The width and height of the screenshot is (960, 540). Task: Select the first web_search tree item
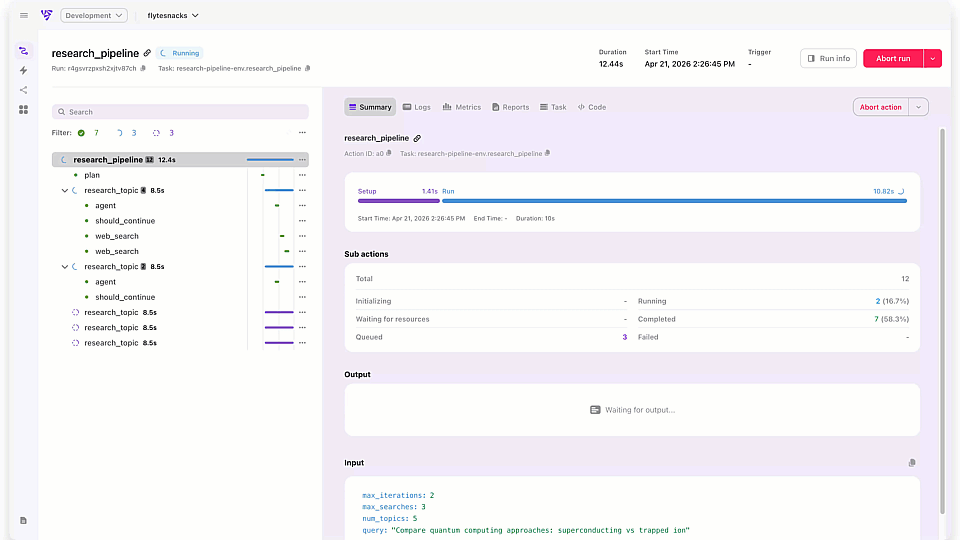pyautogui.click(x=117, y=236)
